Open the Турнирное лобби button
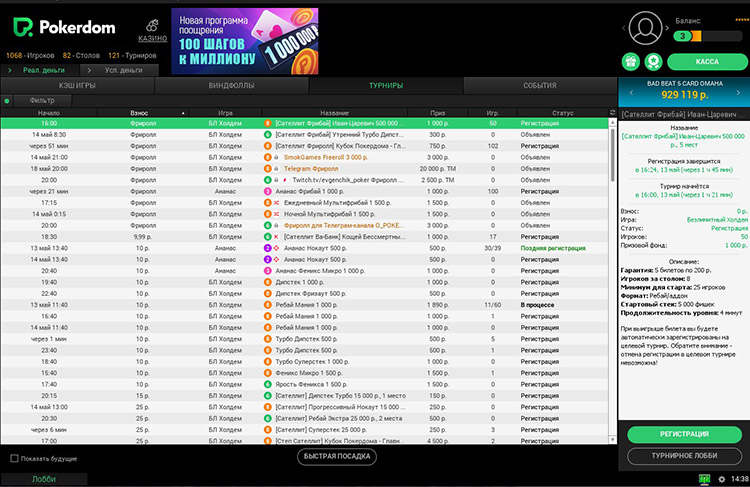The height and width of the screenshot is (487, 750). click(684, 456)
